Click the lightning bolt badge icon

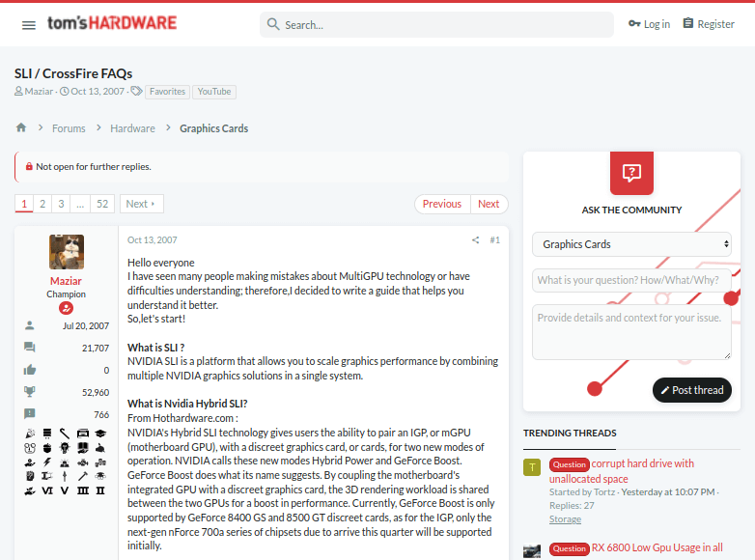47,462
